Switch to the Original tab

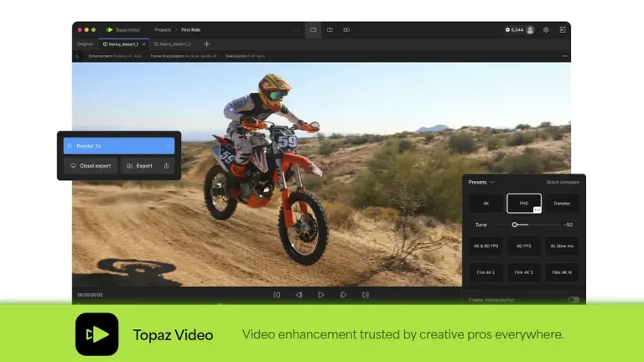[85, 44]
